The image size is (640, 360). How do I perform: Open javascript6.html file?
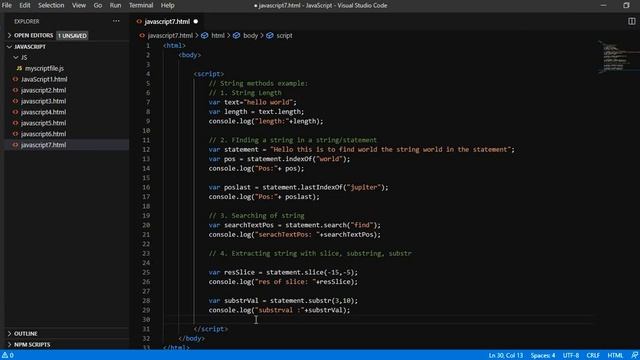pos(44,134)
